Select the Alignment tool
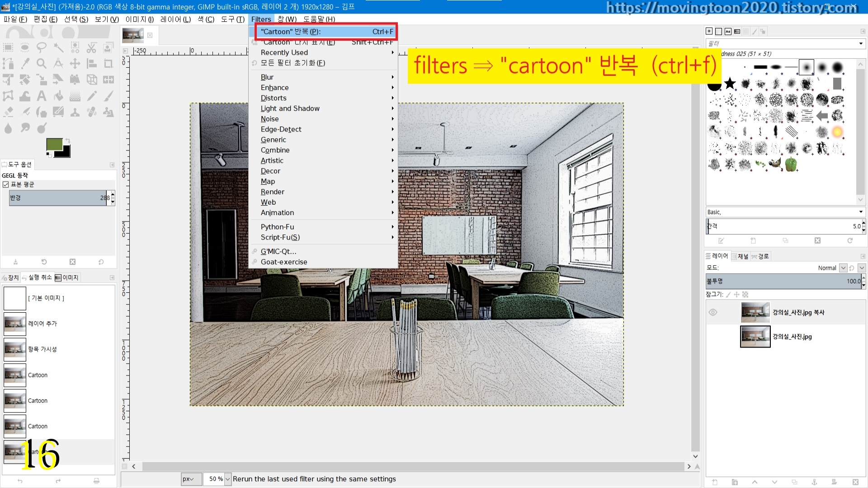This screenshot has width=868, height=488. 92,64
